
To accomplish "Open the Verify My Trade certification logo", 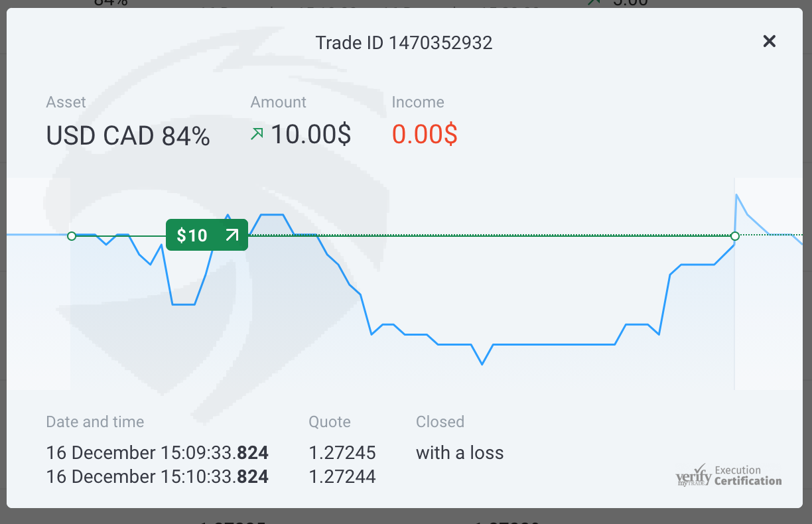I will (693, 476).
